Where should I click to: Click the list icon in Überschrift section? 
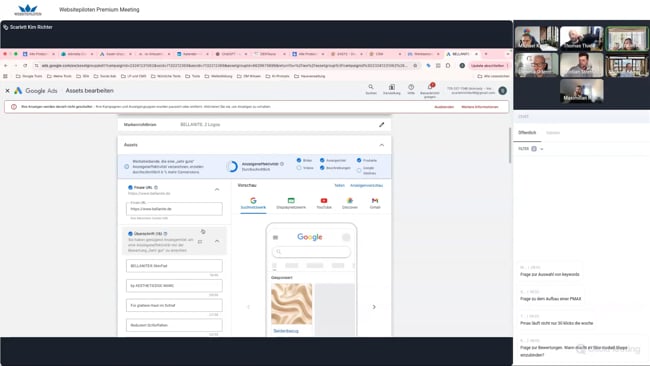[200, 242]
